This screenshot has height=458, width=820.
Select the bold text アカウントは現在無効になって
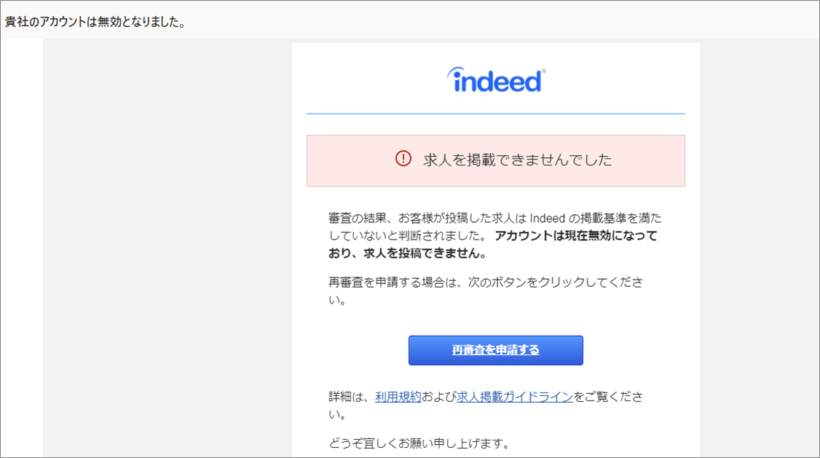pyautogui.click(x=576, y=236)
